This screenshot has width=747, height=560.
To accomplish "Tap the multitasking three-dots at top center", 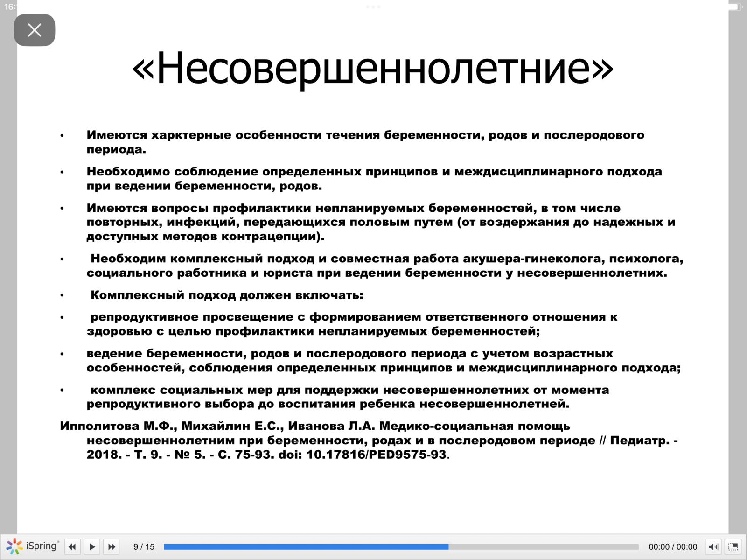I will tap(373, 7).
